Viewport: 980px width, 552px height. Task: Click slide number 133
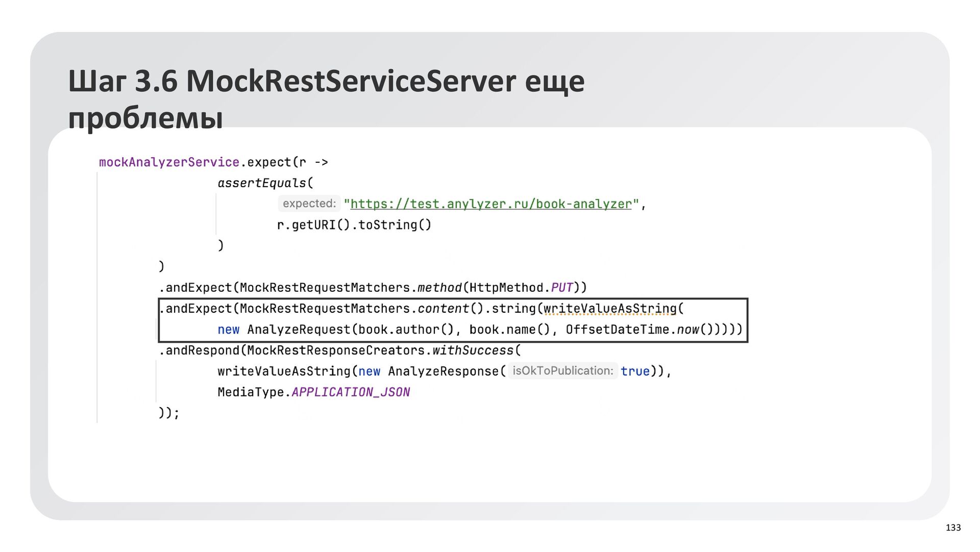[x=953, y=528]
